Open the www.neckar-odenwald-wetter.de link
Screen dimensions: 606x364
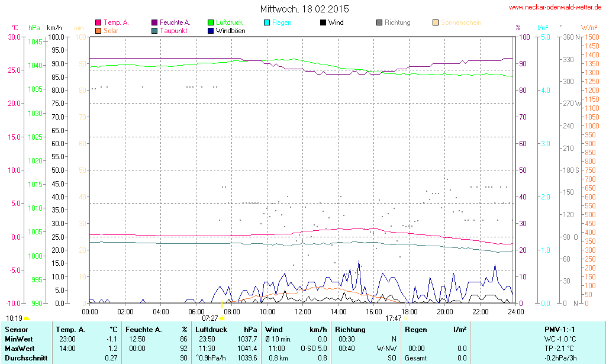pyautogui.click(x=555, y=8)
